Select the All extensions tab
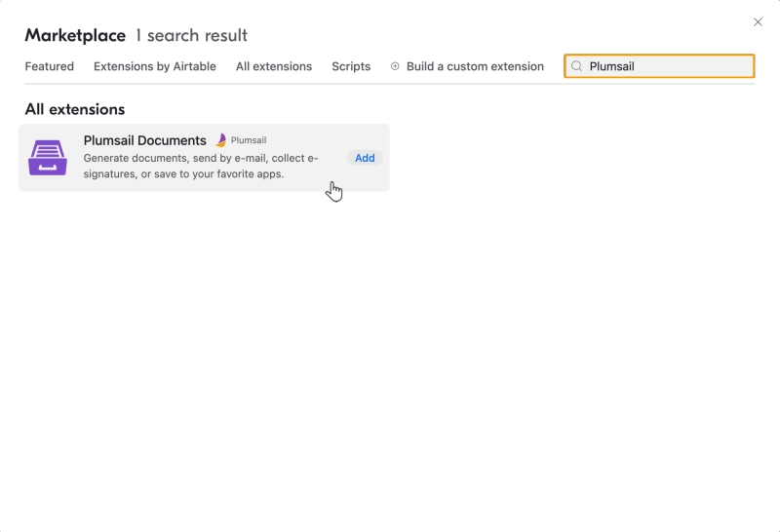This screenshot has width=780, height=532. [274, 66]
